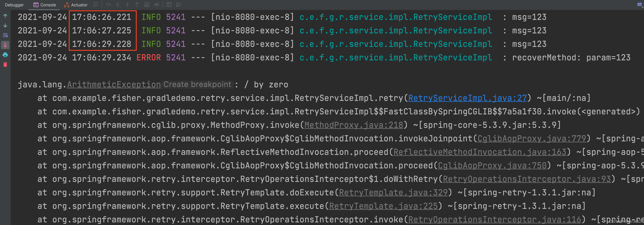
Task: Click the Drop Frame icon
Action: 147,4
